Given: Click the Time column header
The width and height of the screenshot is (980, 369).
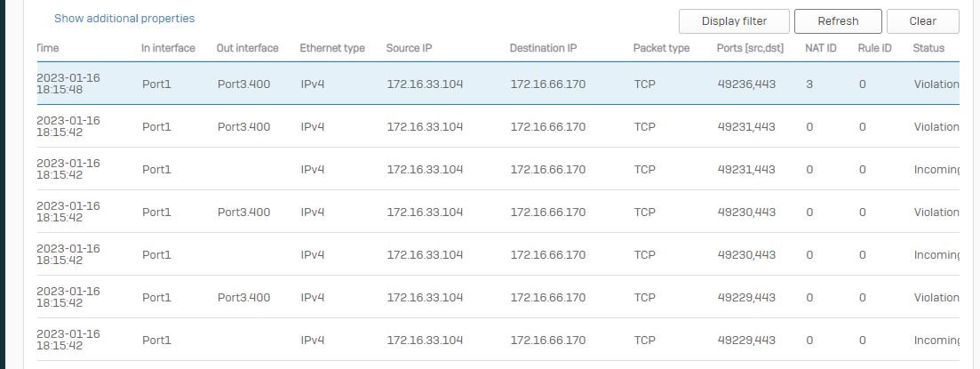Looking at the screenshot, I should pos(48,48).
